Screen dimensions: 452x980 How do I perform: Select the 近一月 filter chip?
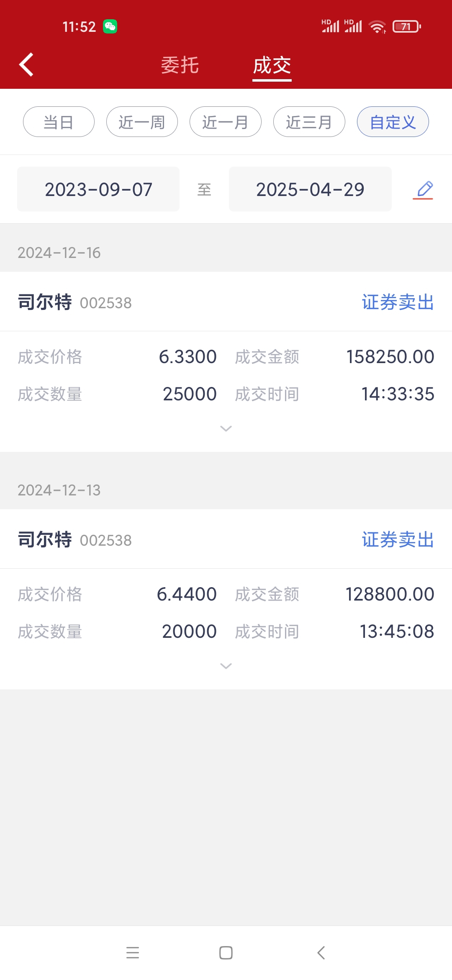(x=226, y=122)
